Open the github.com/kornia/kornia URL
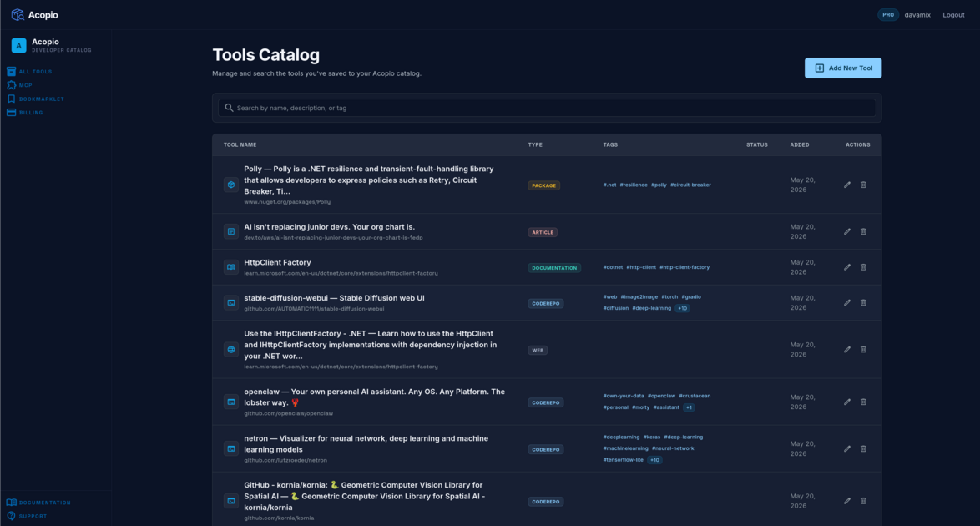Screen dimensions: 980x526 [x=279, y=518]
